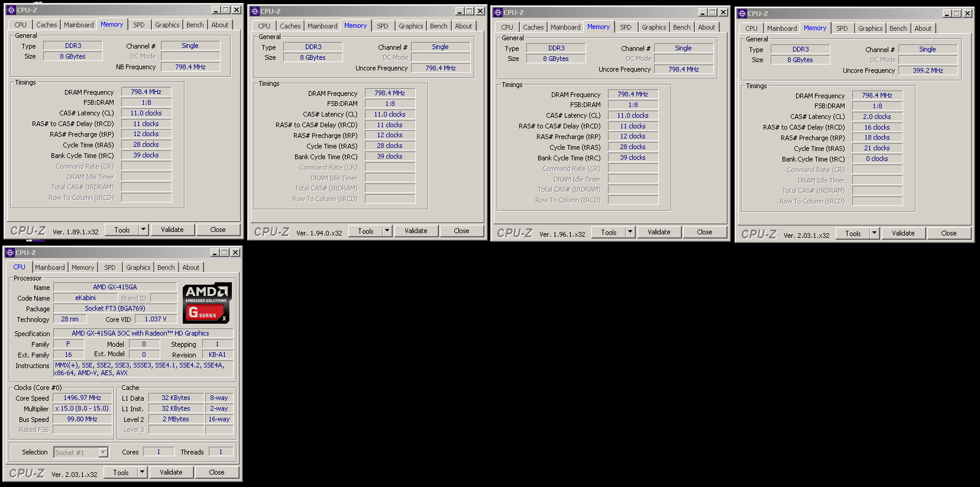Switch to the Memory tab in the AMD GX-415GA window

83,267
